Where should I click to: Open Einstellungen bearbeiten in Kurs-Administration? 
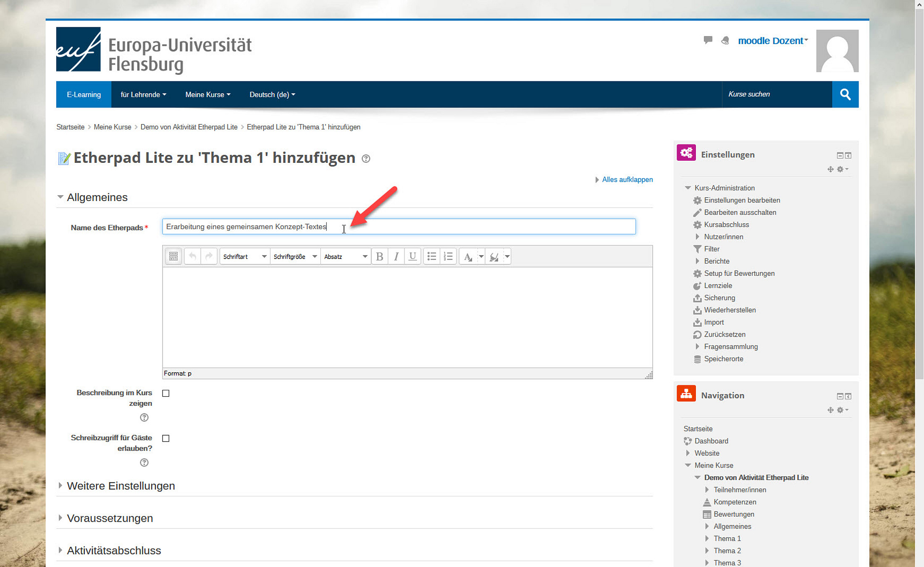click(742, 200)
